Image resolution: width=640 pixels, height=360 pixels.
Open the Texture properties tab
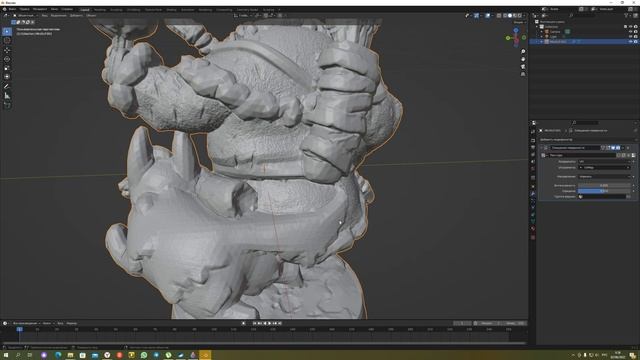[533, 237]
